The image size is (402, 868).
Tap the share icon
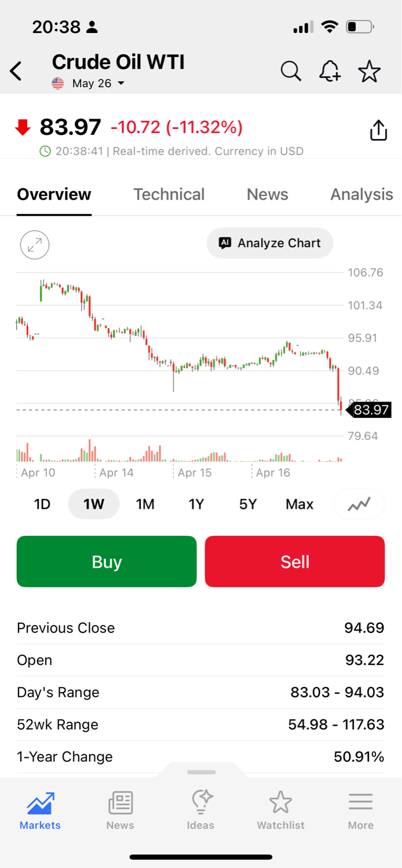378,130
